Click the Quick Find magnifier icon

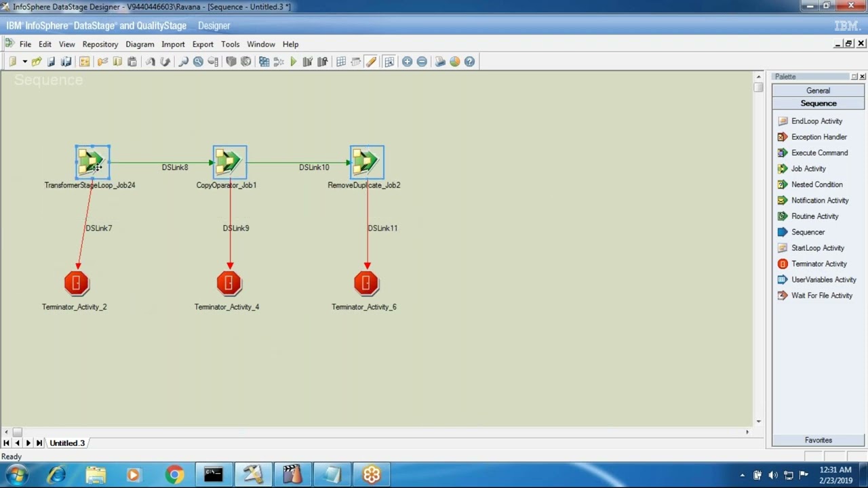tap(183, 62)
